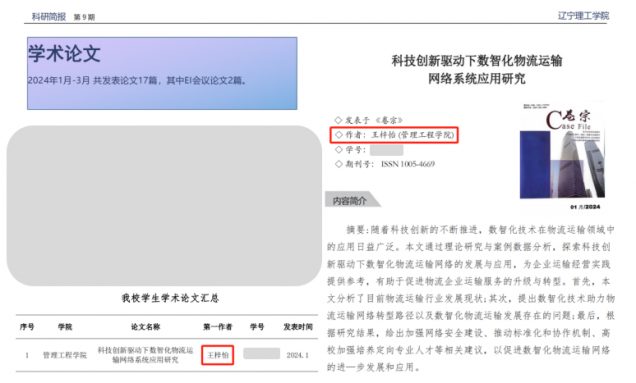Click the 卷宗 Case File journal cover

(x=562, y=151)
